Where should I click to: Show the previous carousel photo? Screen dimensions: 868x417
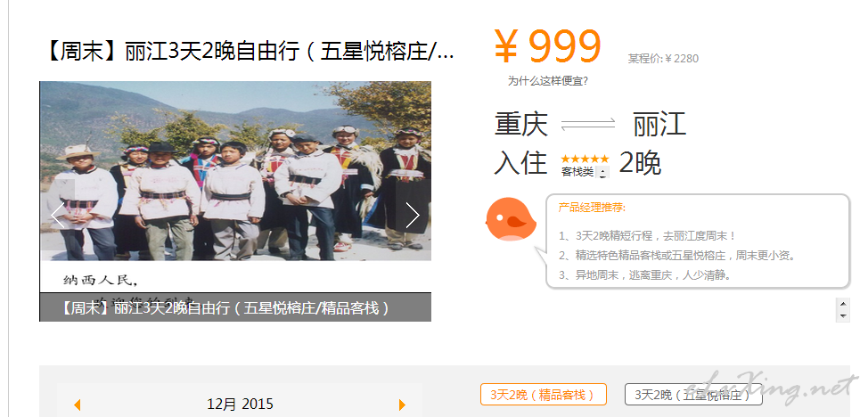[58, 216]
